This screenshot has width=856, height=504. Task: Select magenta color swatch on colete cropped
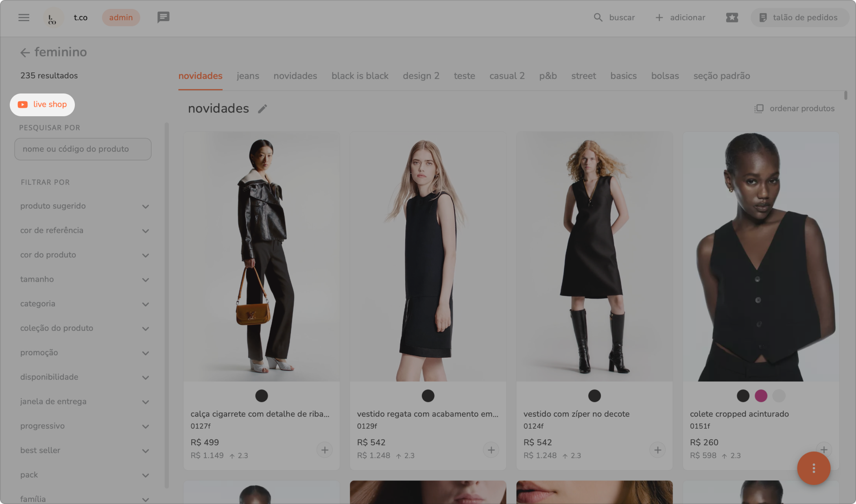761,395
